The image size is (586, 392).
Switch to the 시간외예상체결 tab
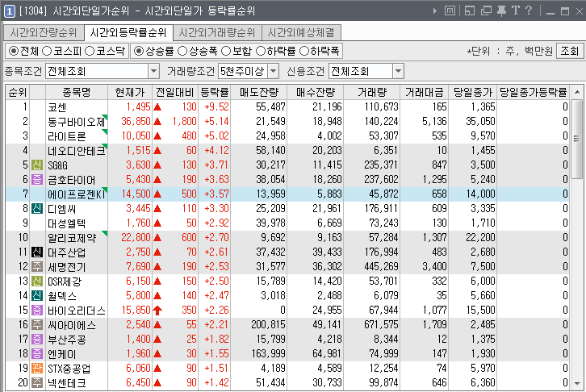301,33
